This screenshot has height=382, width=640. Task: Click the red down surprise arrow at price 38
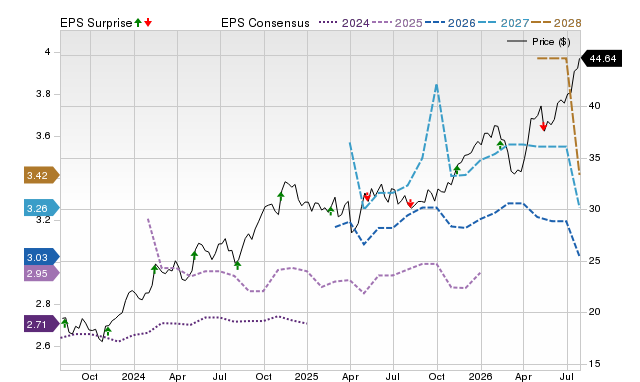543,127
